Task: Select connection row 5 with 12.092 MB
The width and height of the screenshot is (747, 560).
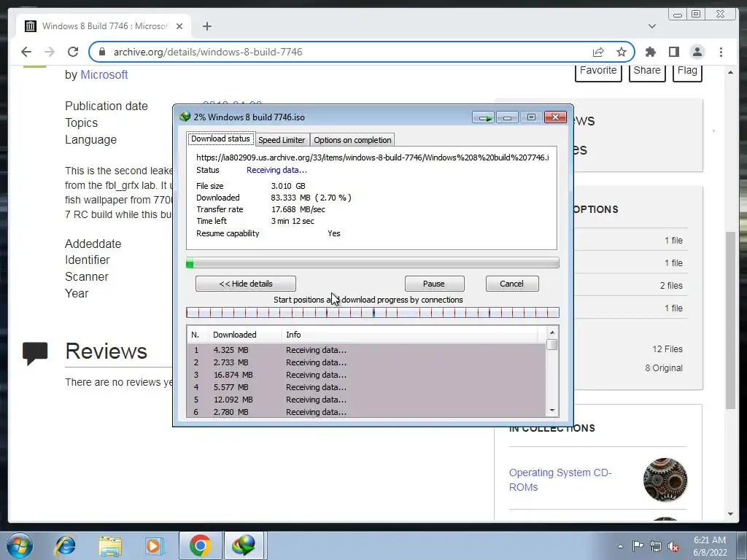Action: 366,400
